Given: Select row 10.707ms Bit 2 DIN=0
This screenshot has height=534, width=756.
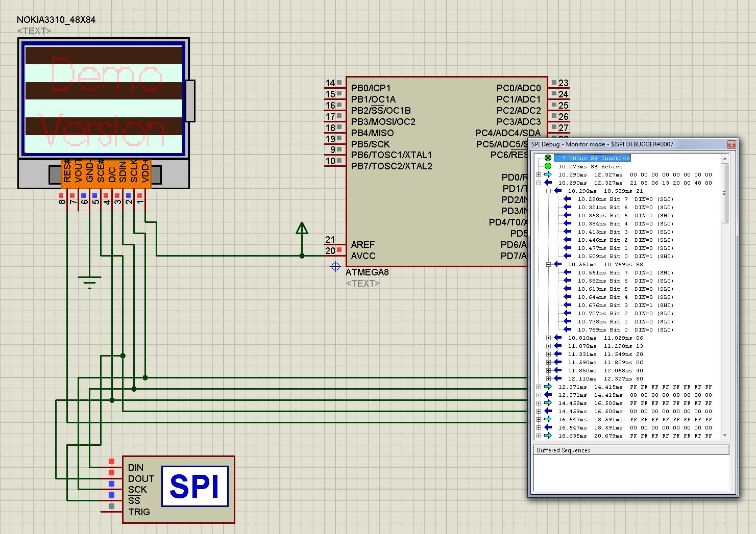Looking at the screenshot, I should [x=625, y=313].
